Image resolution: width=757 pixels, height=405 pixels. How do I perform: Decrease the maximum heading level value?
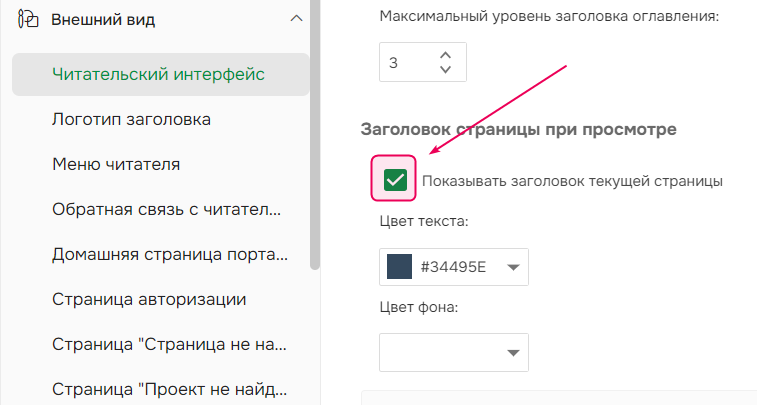(446, 70)
